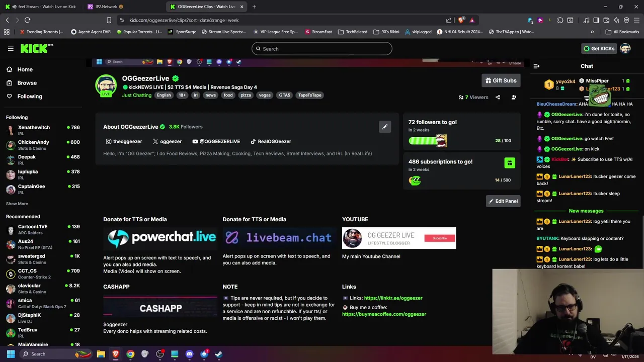Open the buymeacoffee.com/oggeezer link
The image size is (644, 362).
click(384, 314)
